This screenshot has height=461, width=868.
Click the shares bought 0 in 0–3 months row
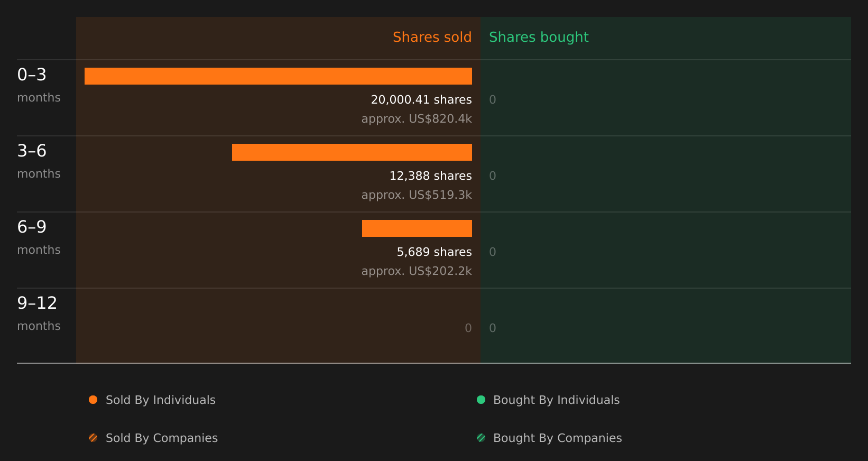pyautogui.click(x=493, y=100)
